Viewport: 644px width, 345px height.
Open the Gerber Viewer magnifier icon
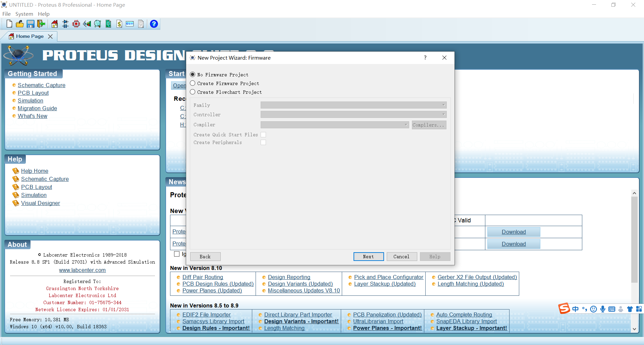[x=98, y=24]
